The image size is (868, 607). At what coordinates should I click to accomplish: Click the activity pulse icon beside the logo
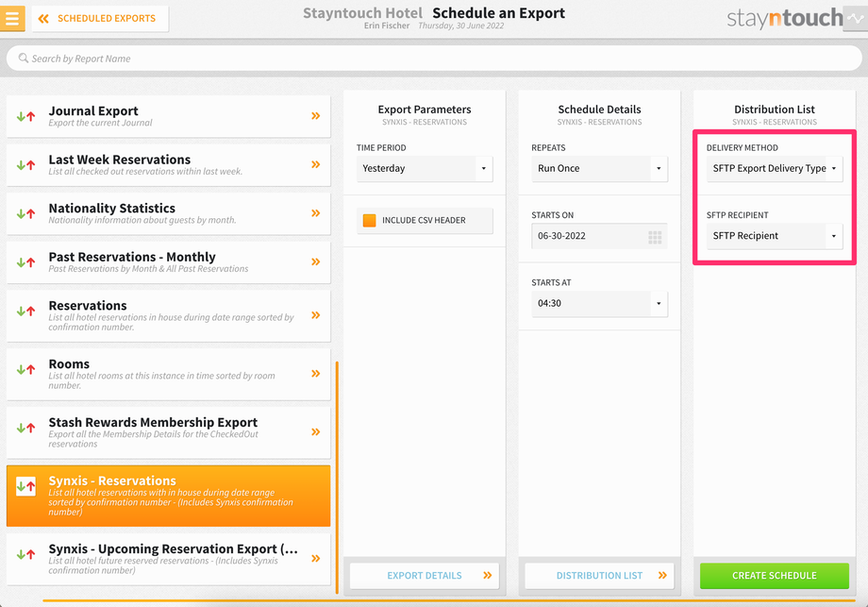pos(856,18)
